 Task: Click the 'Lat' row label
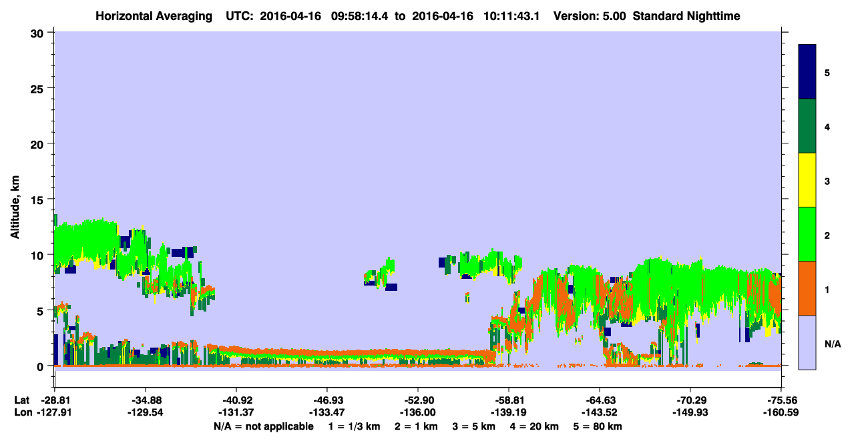[x=22, y=400]
